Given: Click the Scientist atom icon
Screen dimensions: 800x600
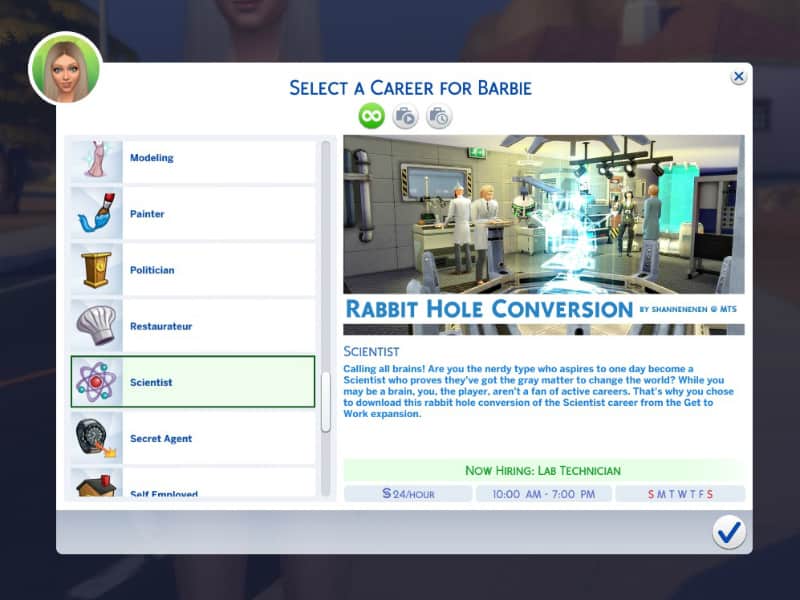Looking at the screenshot, I should click(x=96, y=382).
